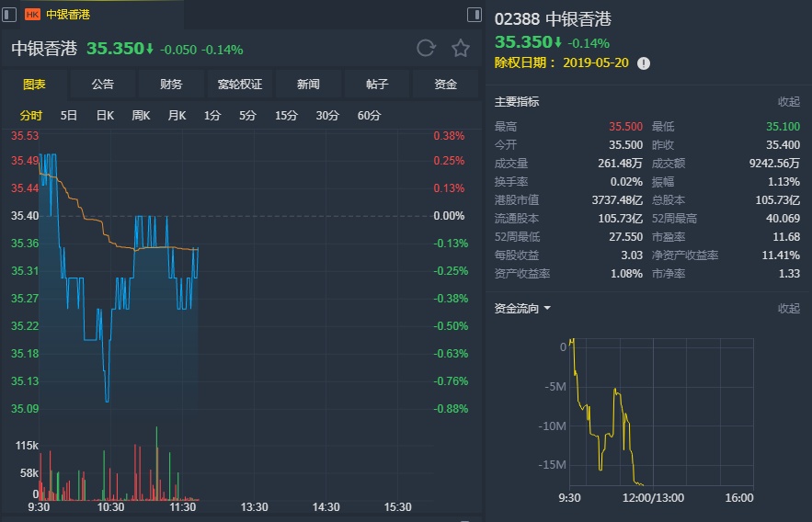Expand the 资金流向 dropdown
The image size is (812, 522).
coord(547,308)
